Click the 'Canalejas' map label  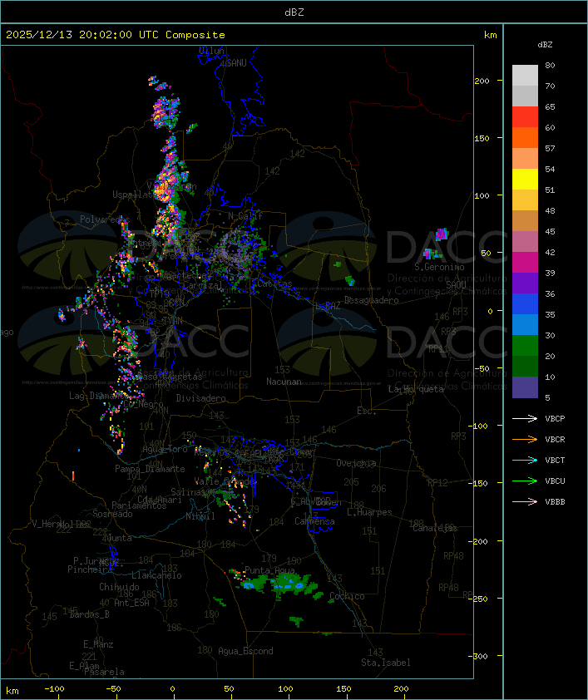[435, 529]
